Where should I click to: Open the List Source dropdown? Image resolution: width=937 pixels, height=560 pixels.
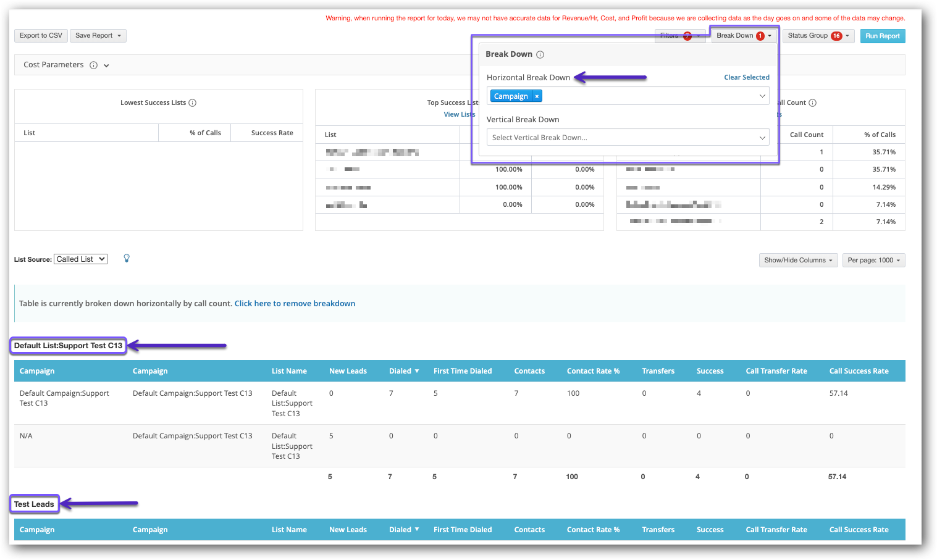pyautogui.click(x=80, y=259)
